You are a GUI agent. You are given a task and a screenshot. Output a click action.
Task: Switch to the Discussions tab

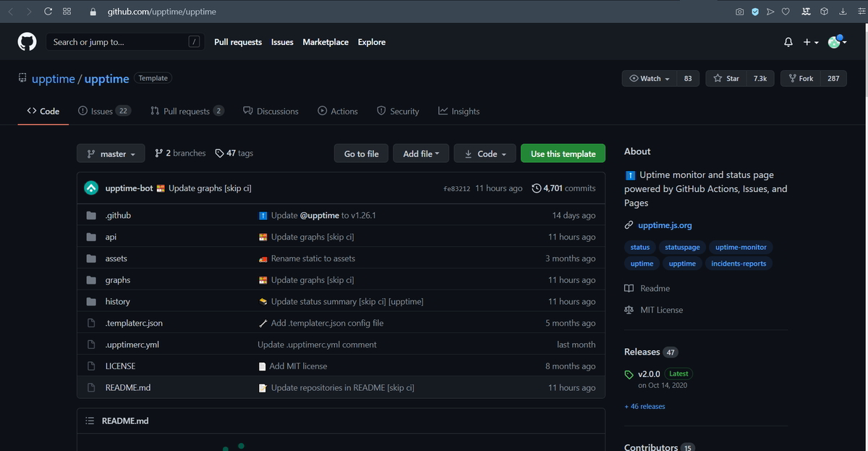[276, 111]
